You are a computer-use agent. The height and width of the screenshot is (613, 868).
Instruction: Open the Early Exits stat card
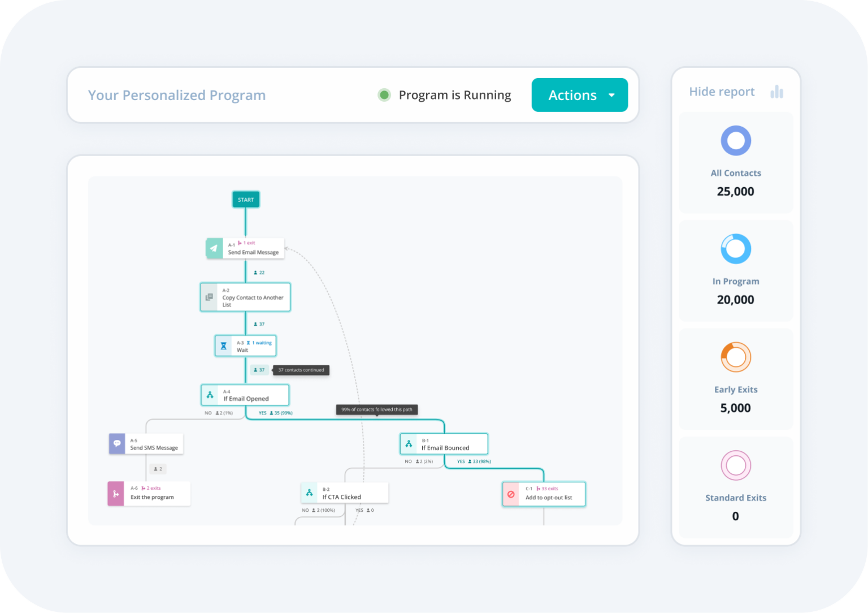(736, 379)
